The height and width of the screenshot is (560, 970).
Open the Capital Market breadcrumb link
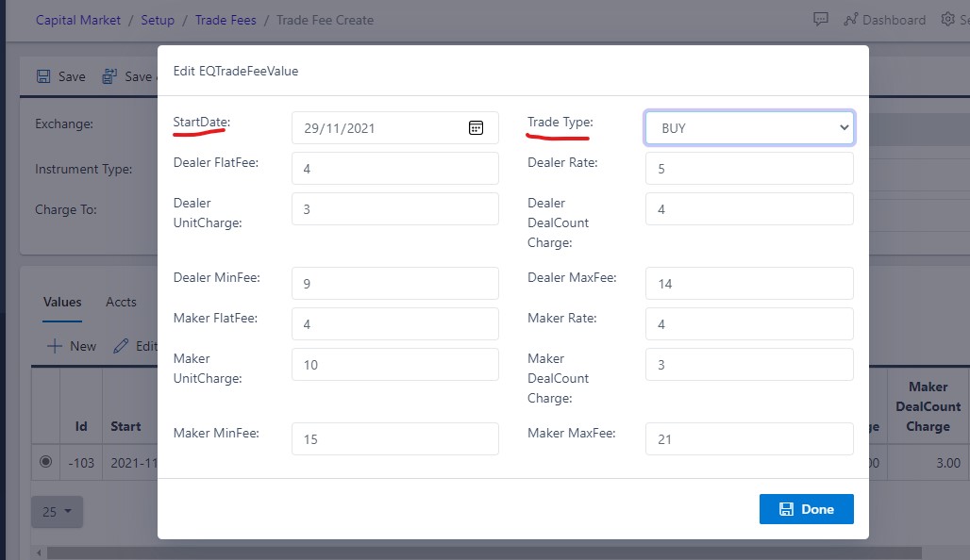click(77, 19)
